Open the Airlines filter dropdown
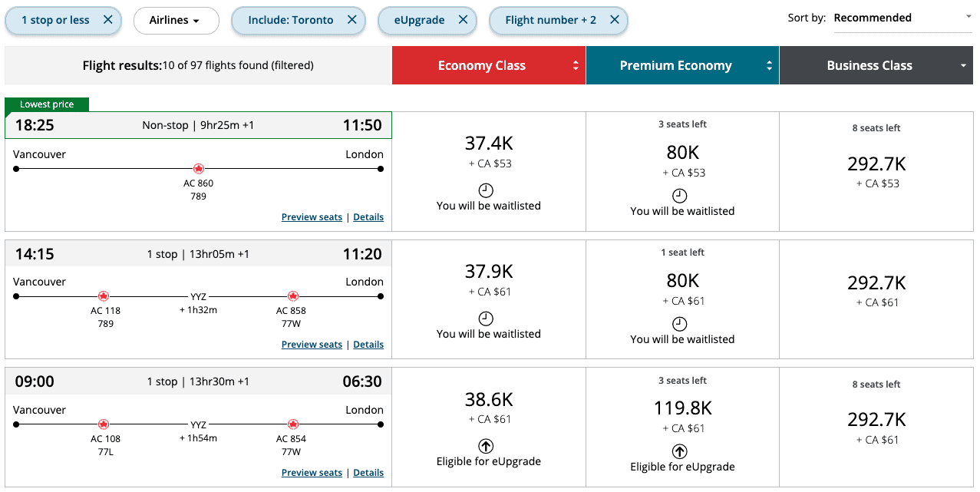The image size is (980, 492). (176, 20)
